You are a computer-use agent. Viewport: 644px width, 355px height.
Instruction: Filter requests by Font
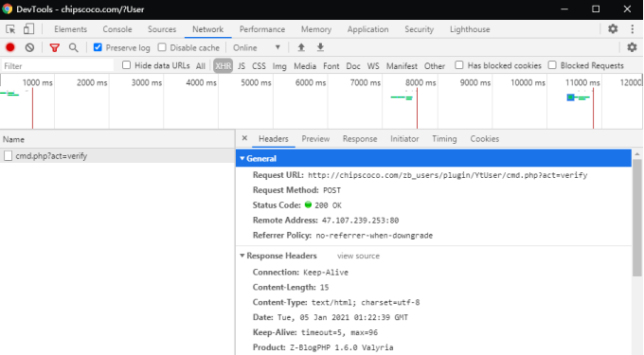[331, 65]
